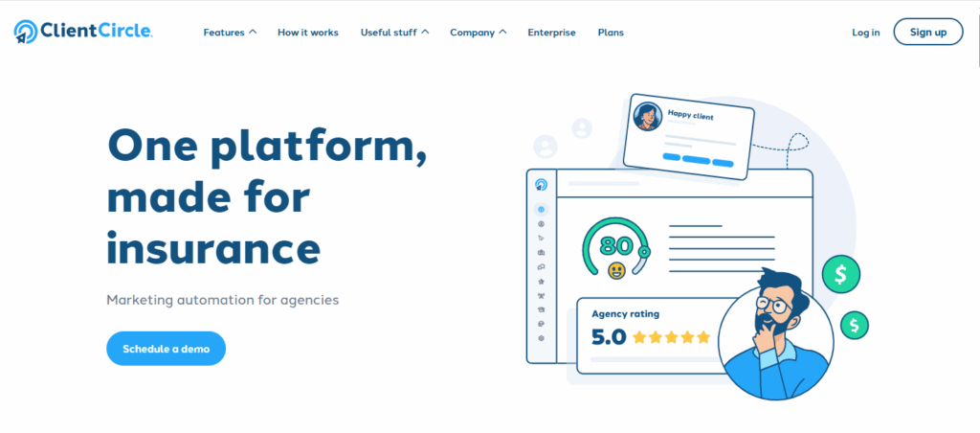
Task: Click the Happy client avatar picture
Action: click(648, 118)
